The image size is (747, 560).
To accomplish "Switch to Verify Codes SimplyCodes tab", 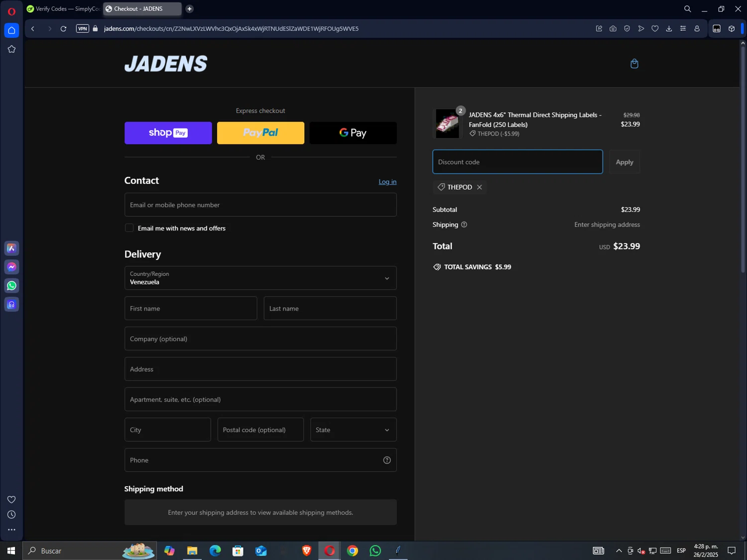I will point(63,9).
